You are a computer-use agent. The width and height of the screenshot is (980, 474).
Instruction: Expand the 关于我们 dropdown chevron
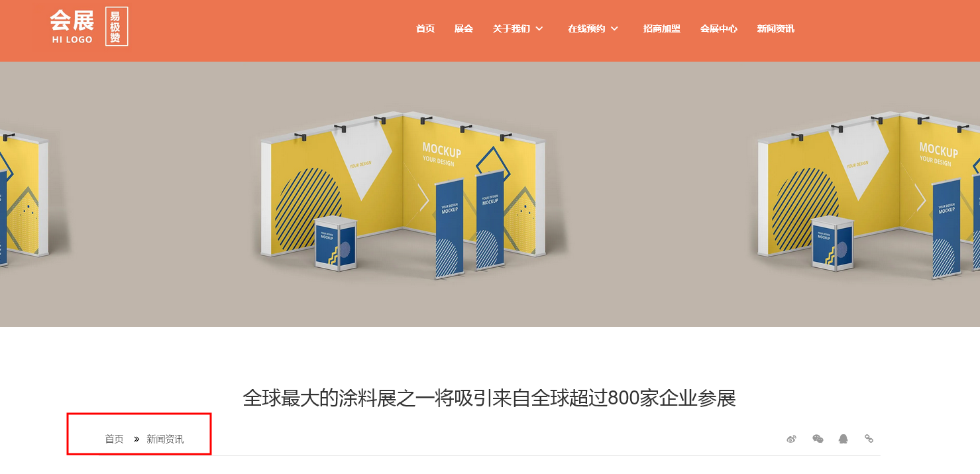click(539, 29)
